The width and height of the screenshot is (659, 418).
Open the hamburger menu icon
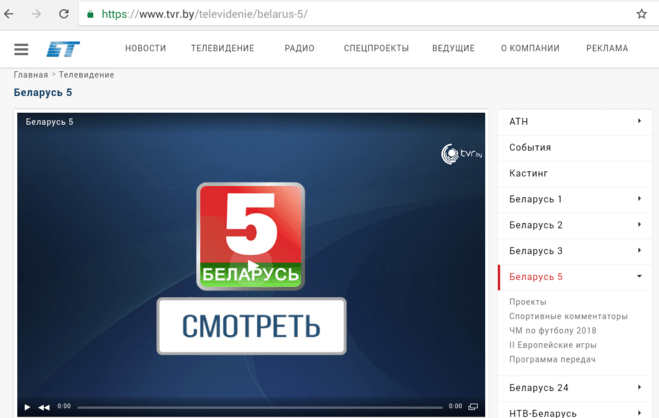tap(21, 49)
